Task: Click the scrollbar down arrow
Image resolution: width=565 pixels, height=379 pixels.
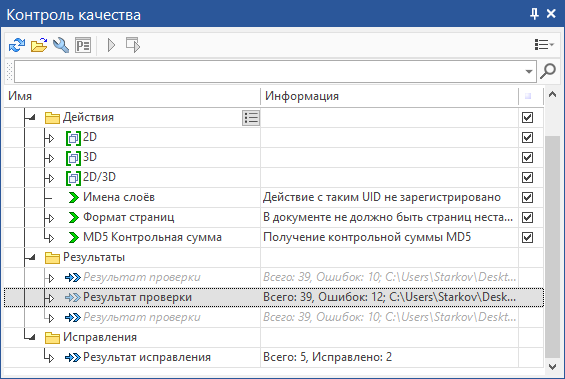Action: 552,367
